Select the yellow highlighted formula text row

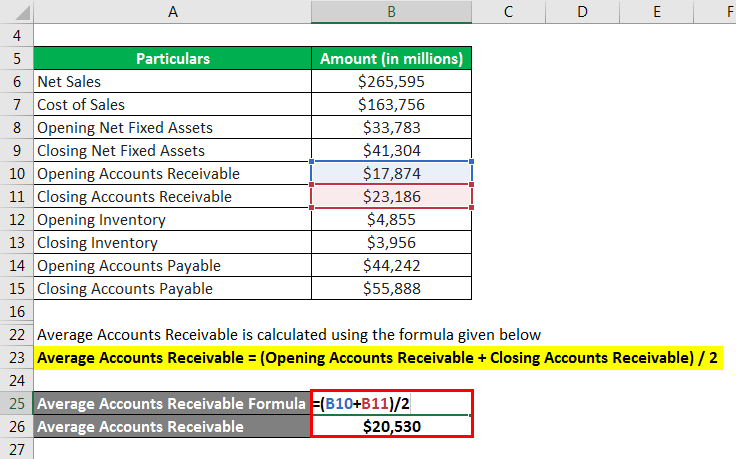pyautogui.click(x=378, y=358)
